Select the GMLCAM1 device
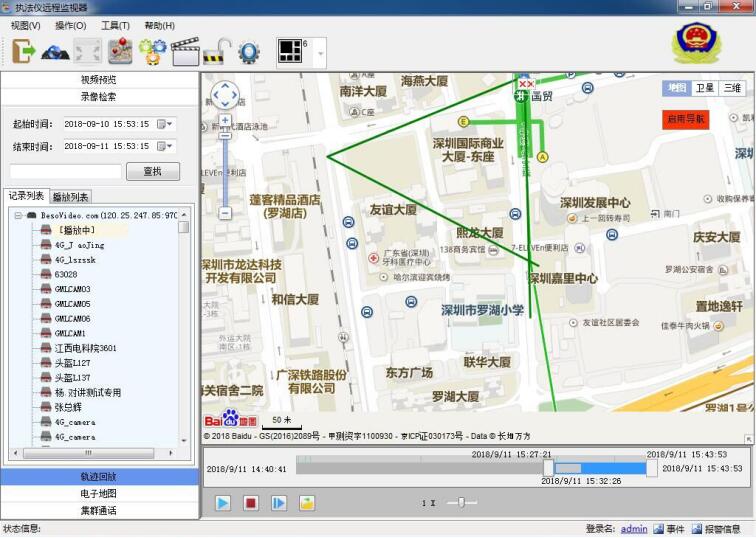 tap(70, 334)
